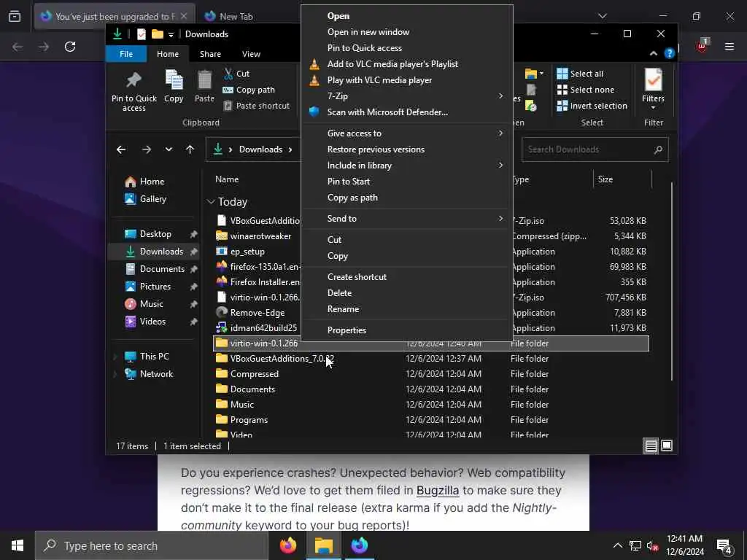The width and height of the screenshot is (747, 560).
Task: Choose Open in new window
Action: 407,32
